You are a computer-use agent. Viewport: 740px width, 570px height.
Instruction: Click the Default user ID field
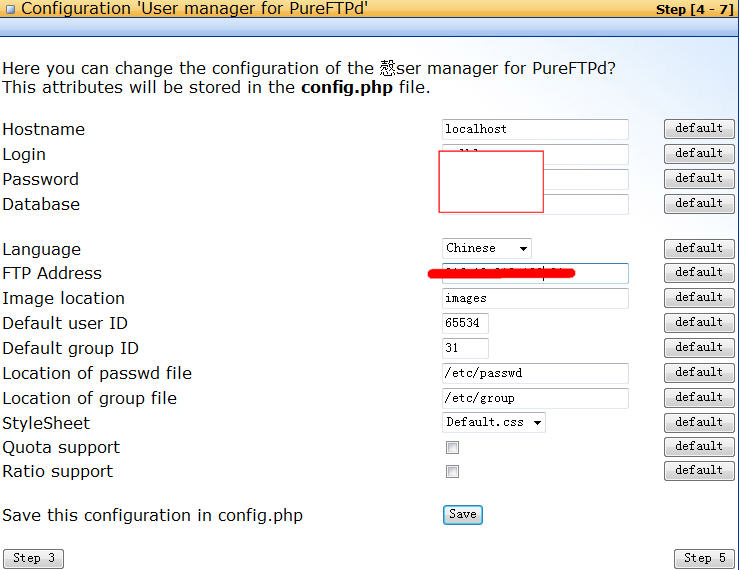(465, 323)
